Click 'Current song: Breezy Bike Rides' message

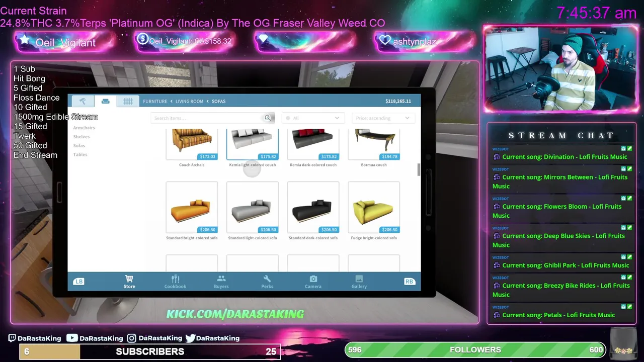(x=561, y=290)
